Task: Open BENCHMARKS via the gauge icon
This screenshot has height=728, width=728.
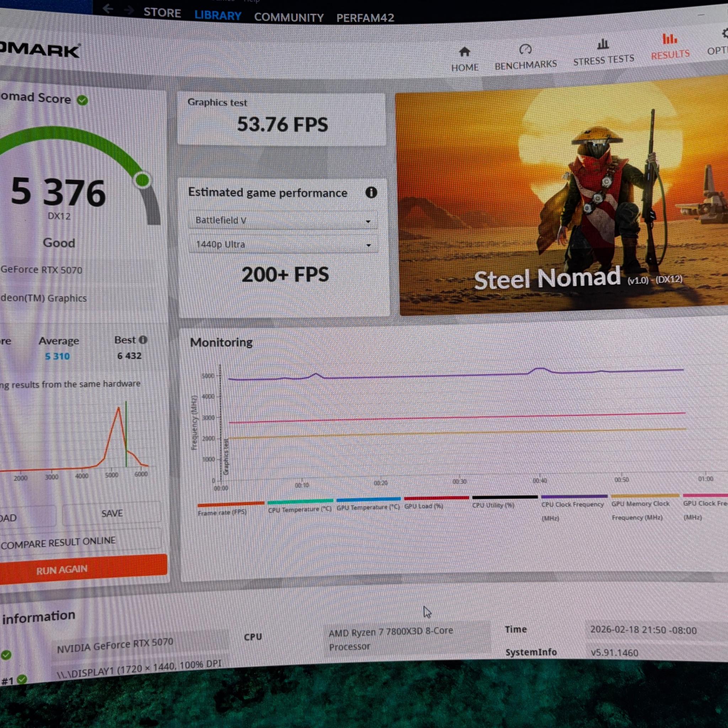Action: tap(525, 57)
